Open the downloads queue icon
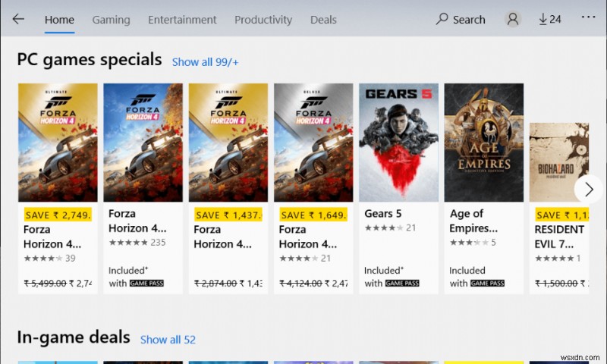The image size is (607, 364). tap(550, 20)
